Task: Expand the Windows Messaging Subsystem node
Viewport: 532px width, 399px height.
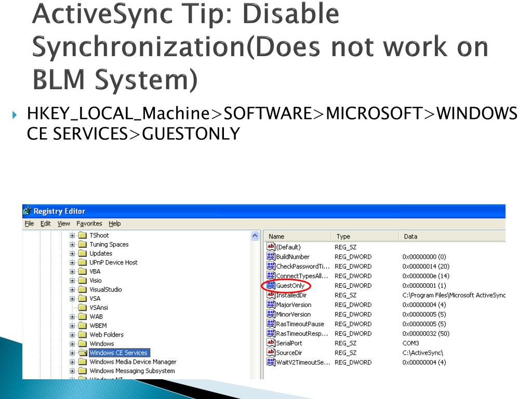Action: pos(72,371)
